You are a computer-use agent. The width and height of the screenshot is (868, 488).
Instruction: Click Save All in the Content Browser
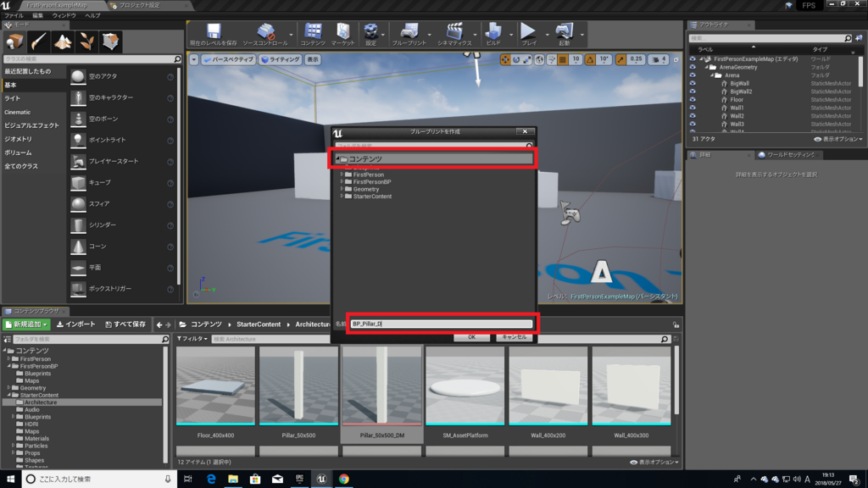125,324
